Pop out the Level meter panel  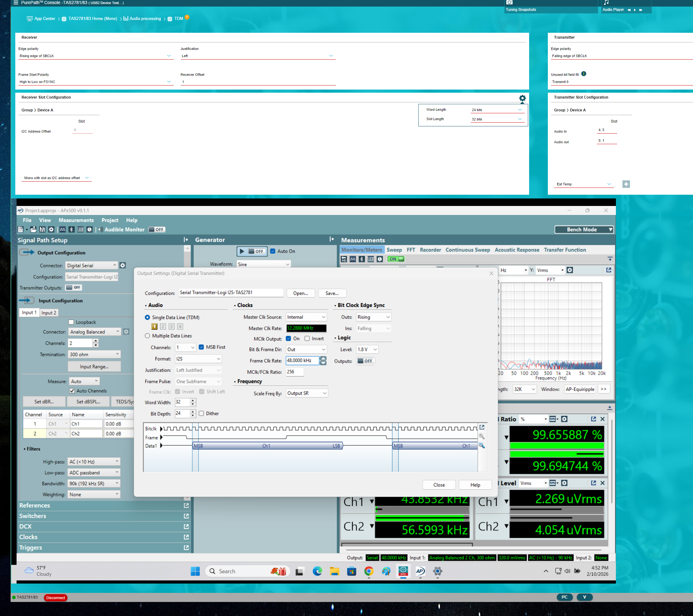pyautogui.click(x=593, y=483)
